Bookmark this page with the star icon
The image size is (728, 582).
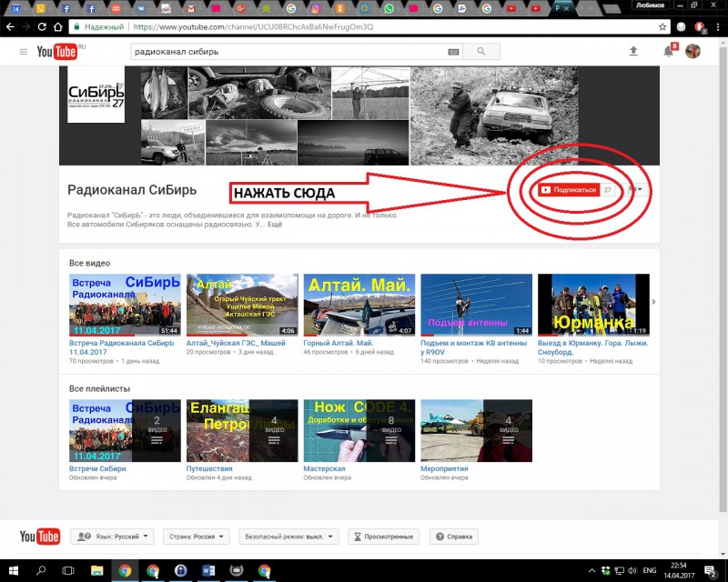pos(662,27)
